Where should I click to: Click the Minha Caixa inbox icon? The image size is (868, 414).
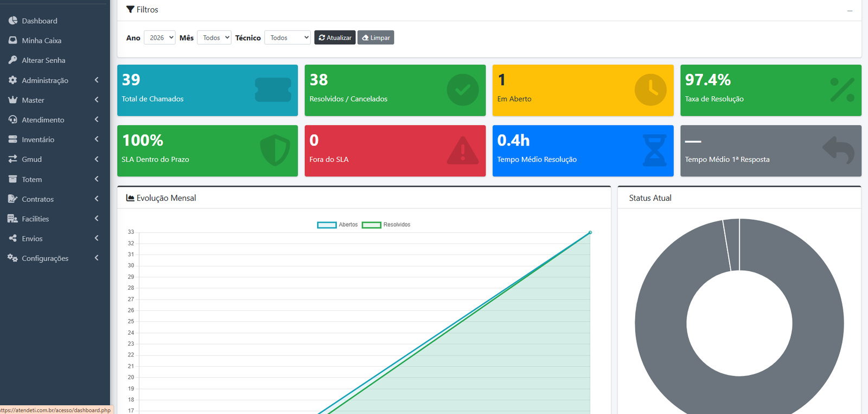click(13, 40)
